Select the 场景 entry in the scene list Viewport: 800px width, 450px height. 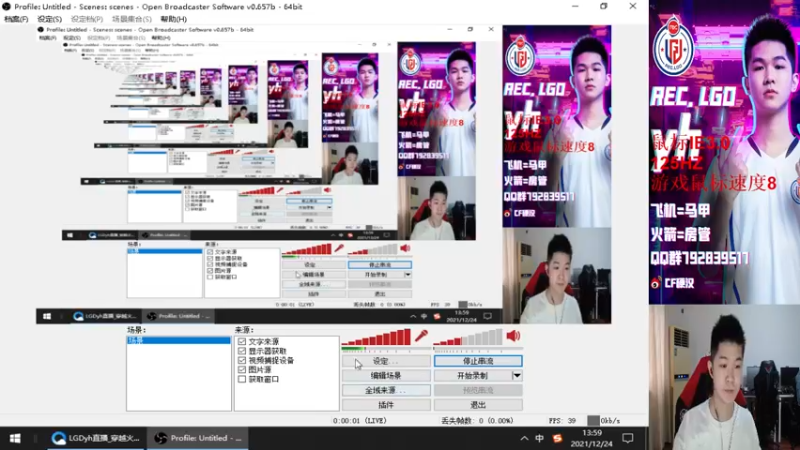(179, 340)
